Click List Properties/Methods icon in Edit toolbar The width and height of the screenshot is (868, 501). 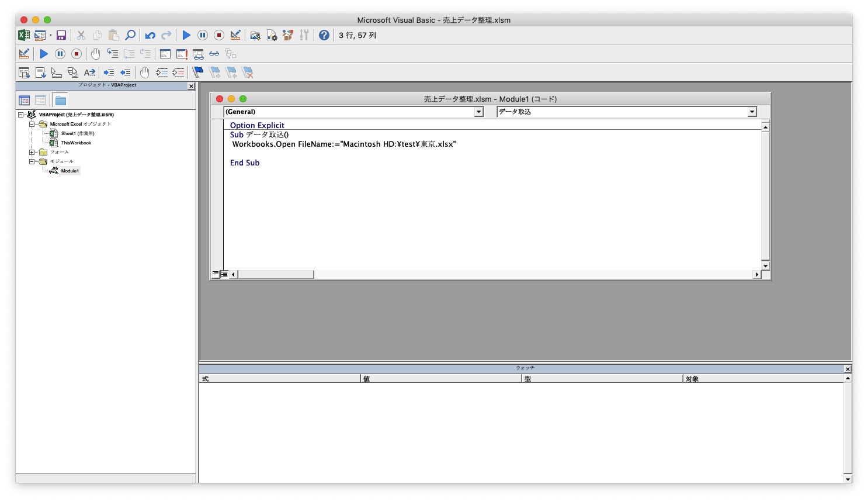tap(24, 72)
